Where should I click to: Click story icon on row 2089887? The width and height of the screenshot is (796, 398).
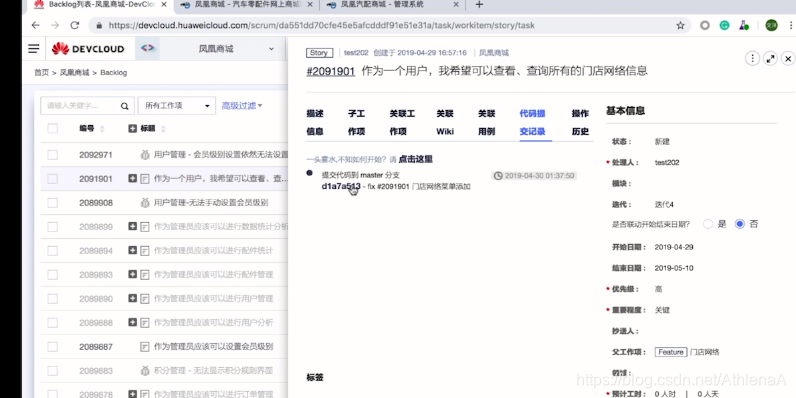pyautogui.click(x=145, y=347)
